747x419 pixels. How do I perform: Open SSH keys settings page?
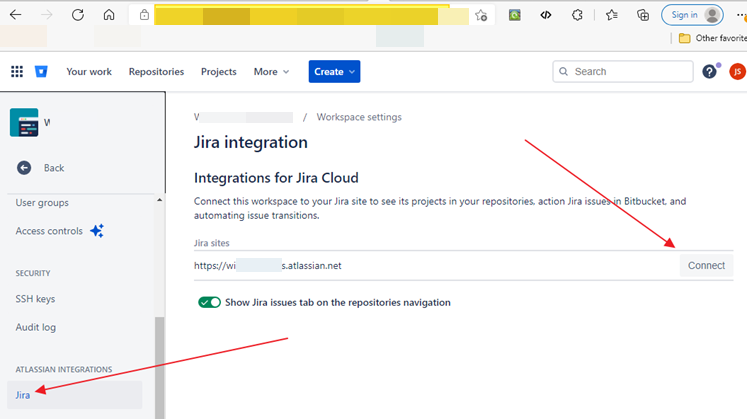pyautogui.click(x=35, y=299)
